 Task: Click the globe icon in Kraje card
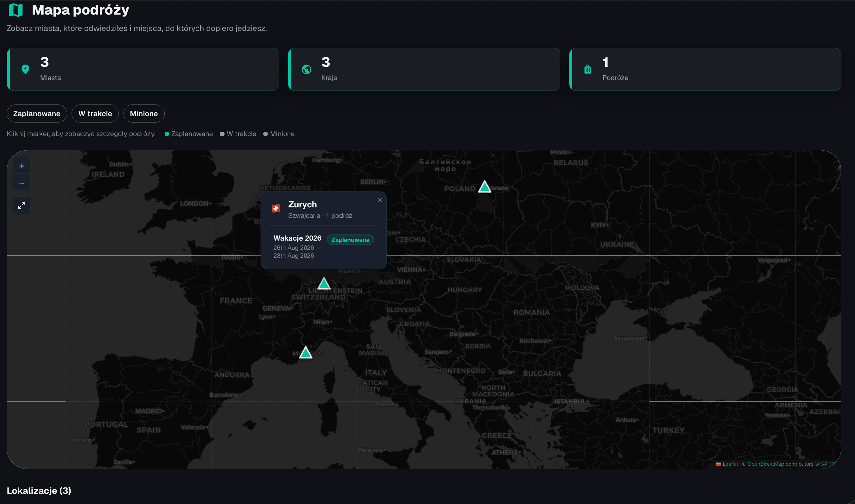click(307, 69)
